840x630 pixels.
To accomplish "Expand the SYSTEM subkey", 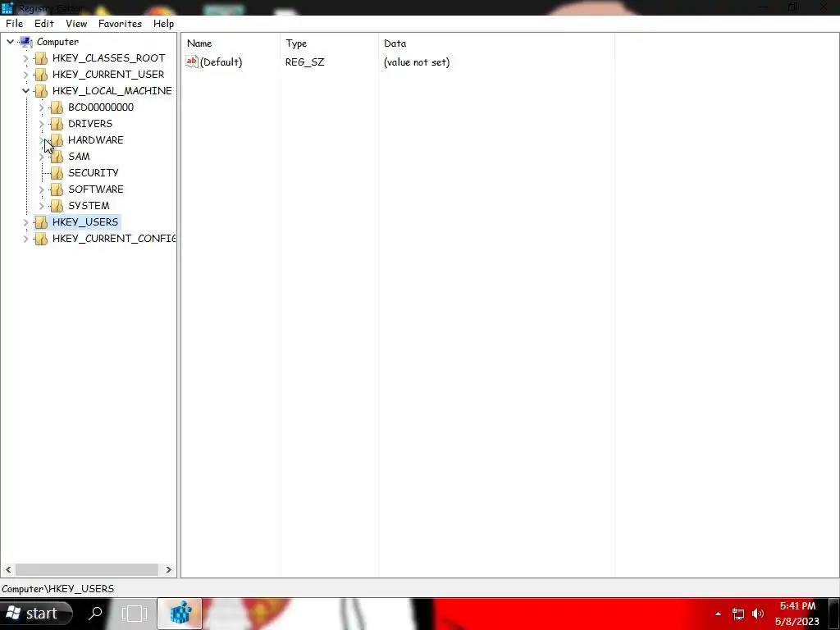I will 41,206.
